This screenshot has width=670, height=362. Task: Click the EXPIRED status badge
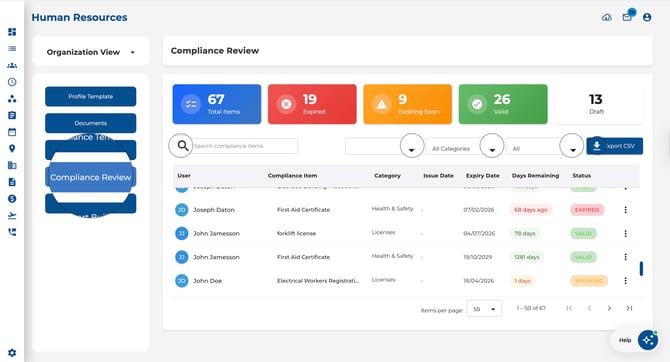click(587, 210)
